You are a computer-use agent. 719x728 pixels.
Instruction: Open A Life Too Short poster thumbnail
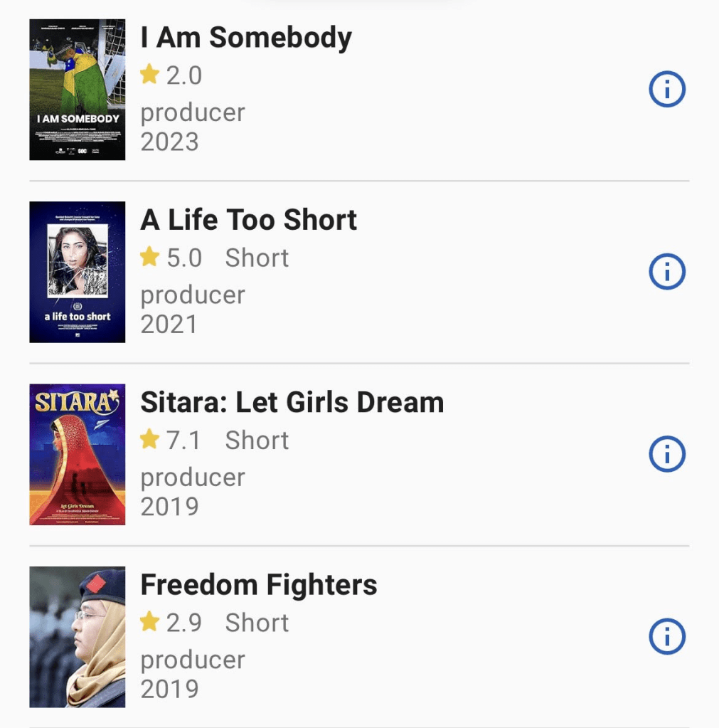78,272
